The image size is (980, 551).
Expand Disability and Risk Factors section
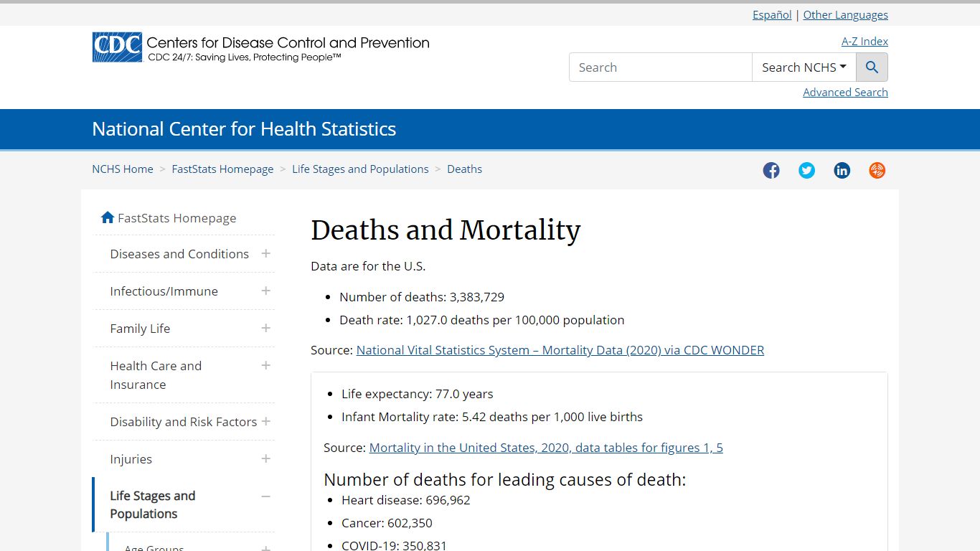[x=265, y=421]
